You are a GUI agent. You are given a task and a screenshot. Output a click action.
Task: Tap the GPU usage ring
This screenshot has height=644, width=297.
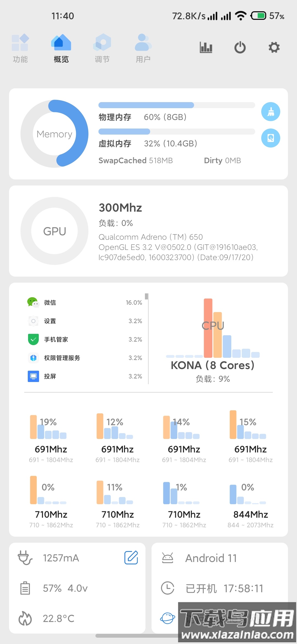54,231
